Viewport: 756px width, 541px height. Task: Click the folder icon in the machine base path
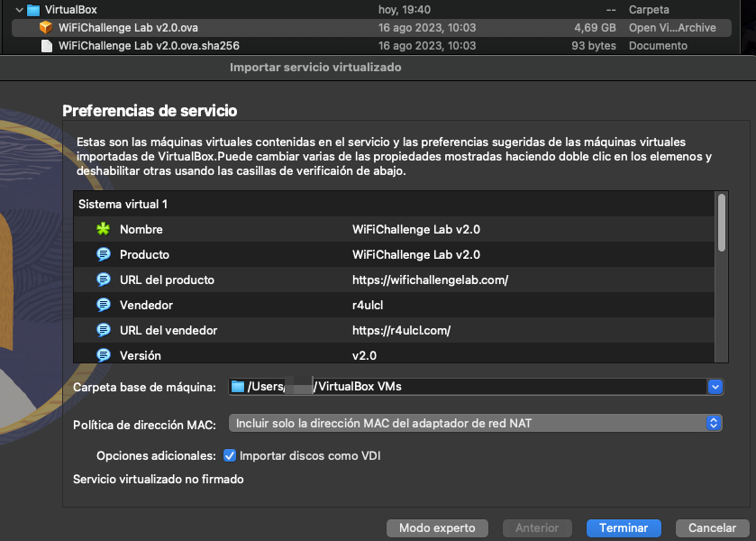click(x=238, y=387)
